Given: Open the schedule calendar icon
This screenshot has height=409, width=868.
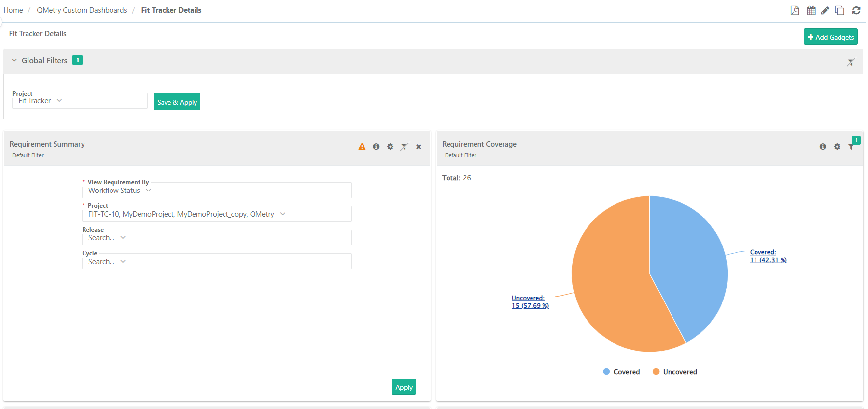Looking at the screenshot, I should 811,10.
